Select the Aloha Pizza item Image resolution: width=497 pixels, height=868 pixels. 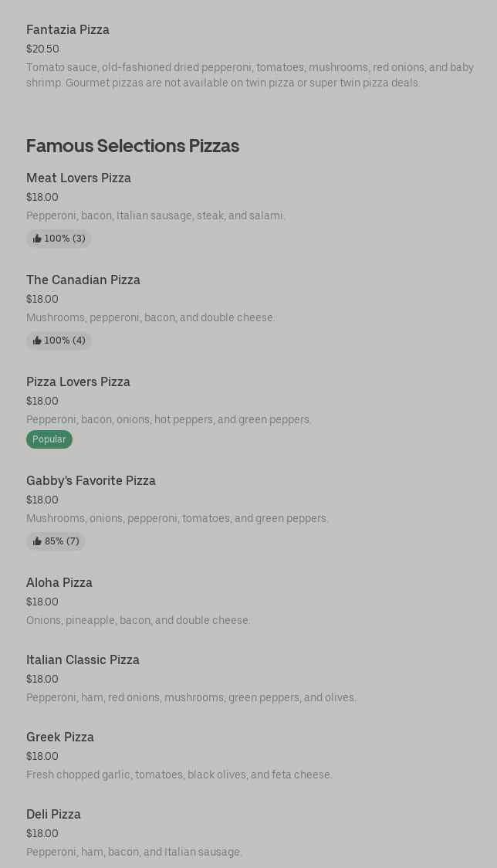pyautogui.click(x=59, y=583)
